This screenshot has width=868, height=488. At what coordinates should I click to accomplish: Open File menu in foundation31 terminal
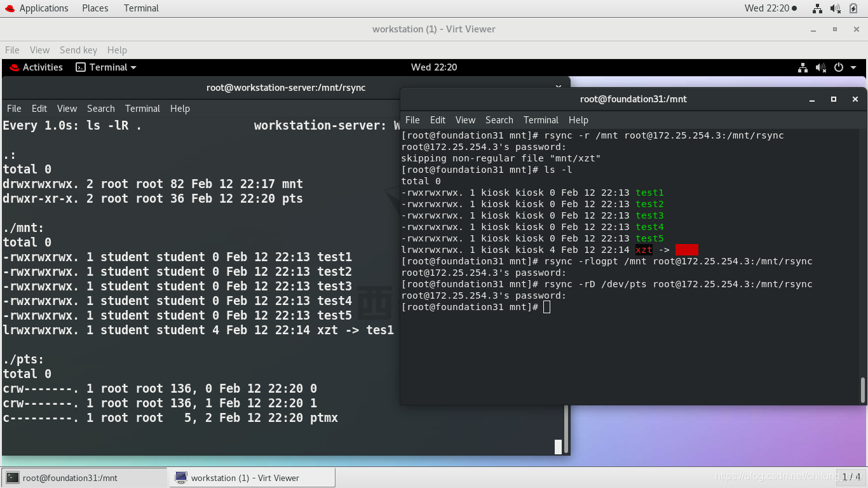tap(412, 120)
